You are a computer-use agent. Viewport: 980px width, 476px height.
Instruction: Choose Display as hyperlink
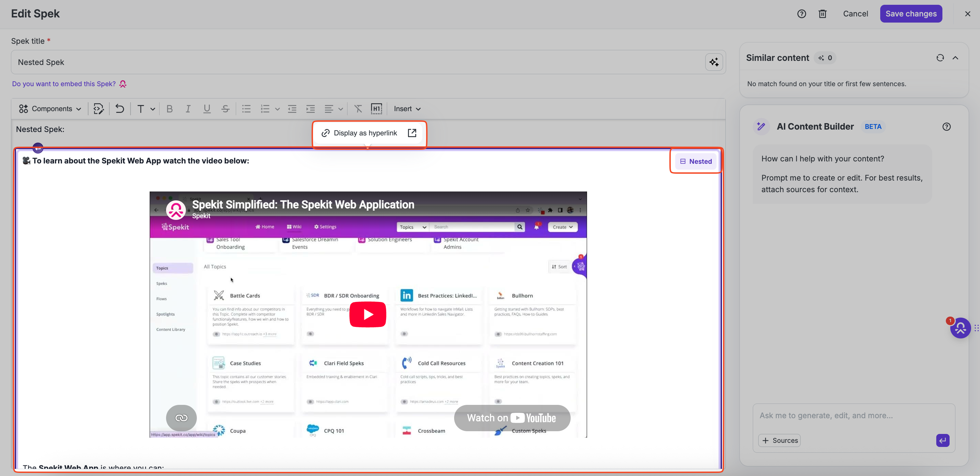(x=359, y=133)
